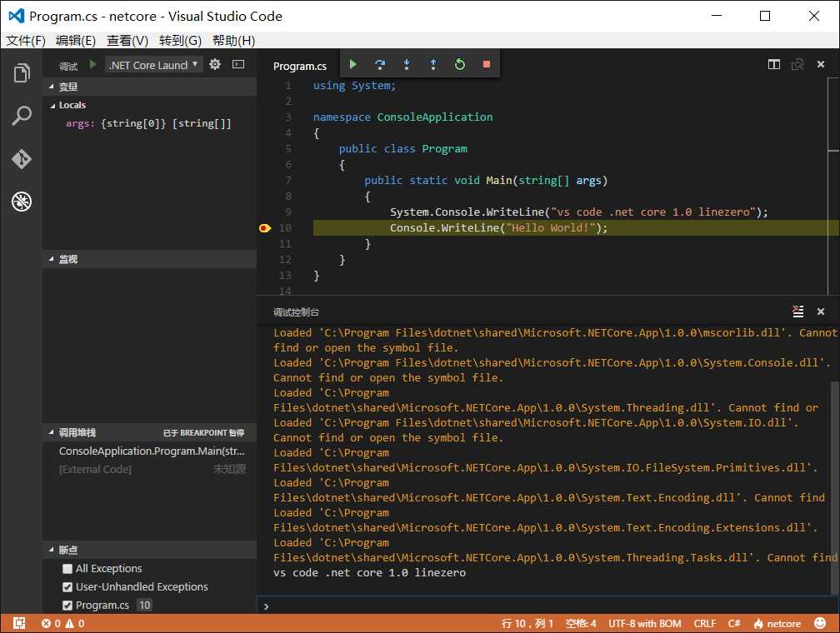Open the Explorer view in activity bar
The width and height of the screenshot is (840, 633).
coord(22,74)
